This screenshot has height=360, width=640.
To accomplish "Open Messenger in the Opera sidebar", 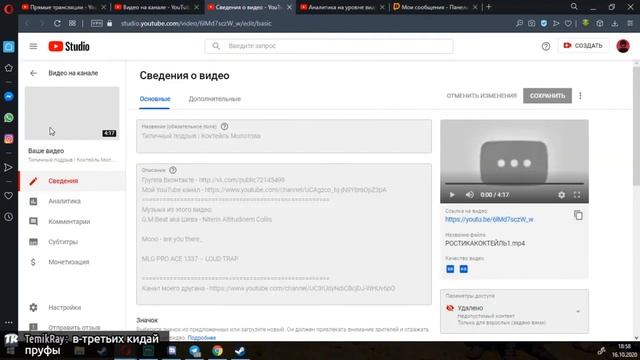I will (9, 96).
